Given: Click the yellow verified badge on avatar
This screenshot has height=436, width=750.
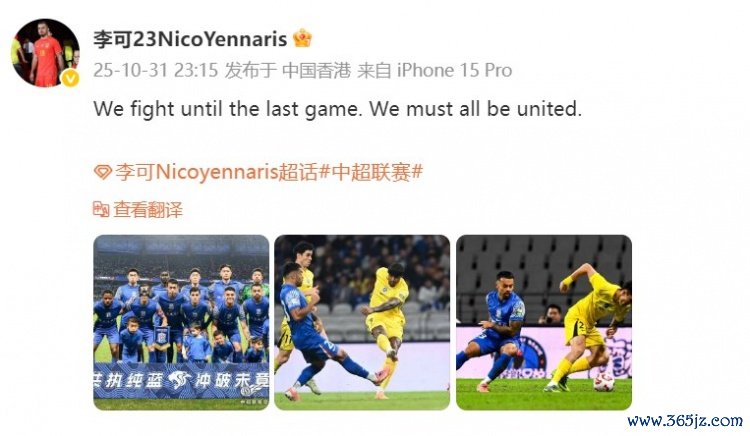Looking at the screenshot, I should pyautogui.click(x=71, y=77).
